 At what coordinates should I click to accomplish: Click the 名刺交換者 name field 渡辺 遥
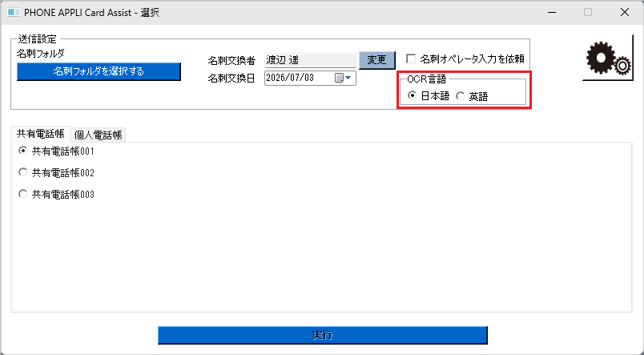coord(310,60)
